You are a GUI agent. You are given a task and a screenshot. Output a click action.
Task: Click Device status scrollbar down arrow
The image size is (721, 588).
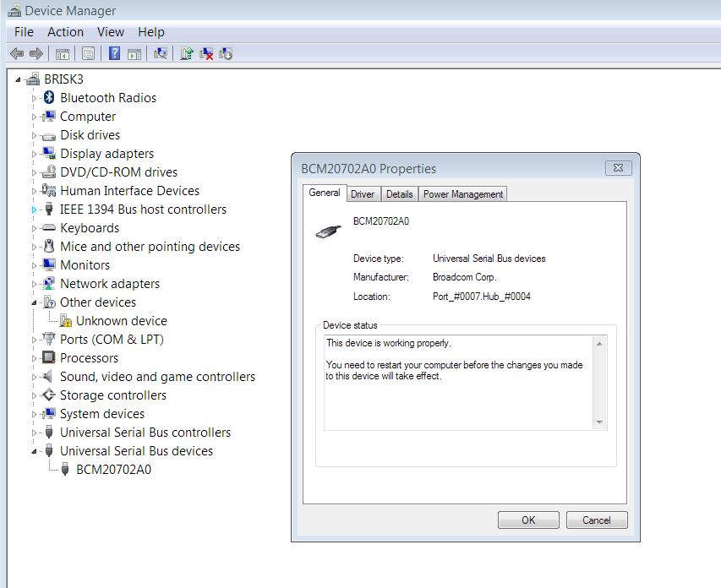click(x=599, y=422)
